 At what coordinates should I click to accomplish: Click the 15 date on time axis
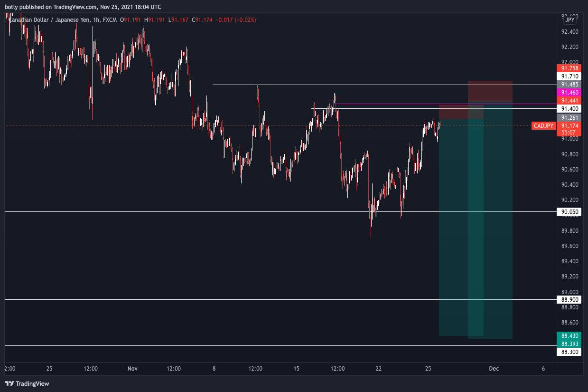click(297, 368)
